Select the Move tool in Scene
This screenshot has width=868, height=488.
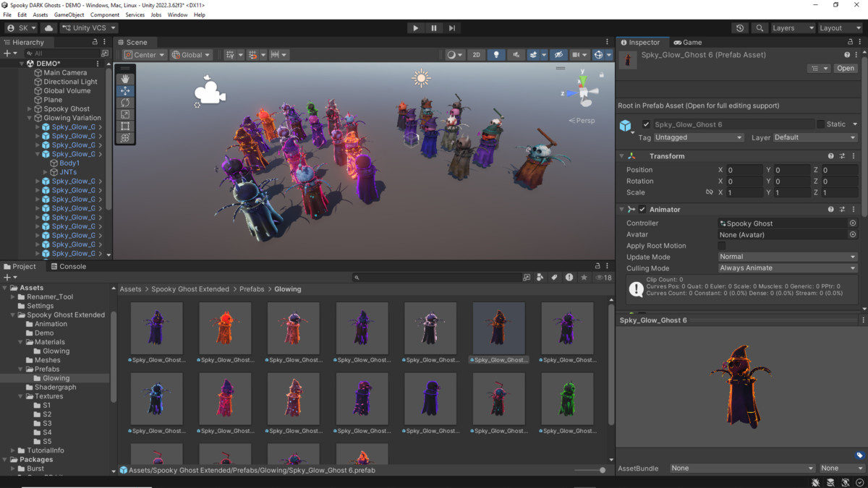[x=126, y=91]
